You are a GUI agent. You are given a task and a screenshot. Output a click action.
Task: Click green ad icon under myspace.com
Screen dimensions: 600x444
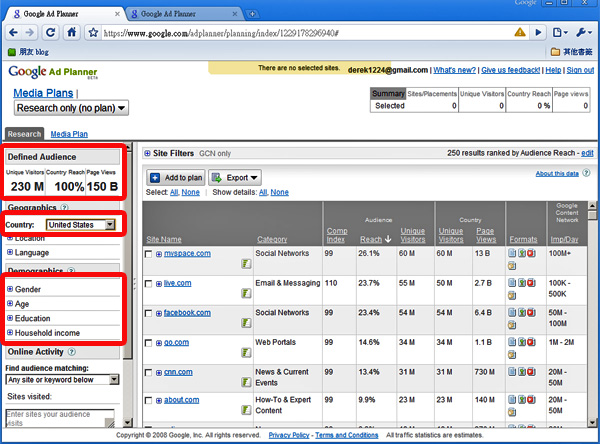pos(246,264)
